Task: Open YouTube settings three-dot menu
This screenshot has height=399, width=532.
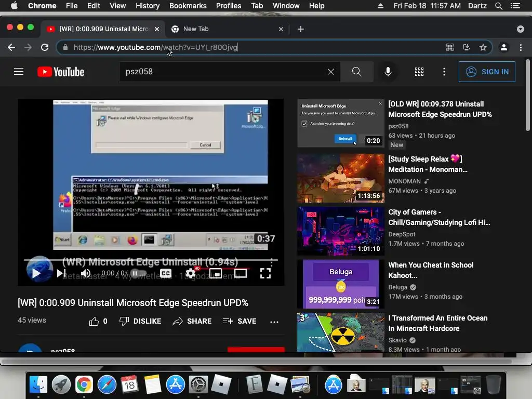Action: click(444, 72)
